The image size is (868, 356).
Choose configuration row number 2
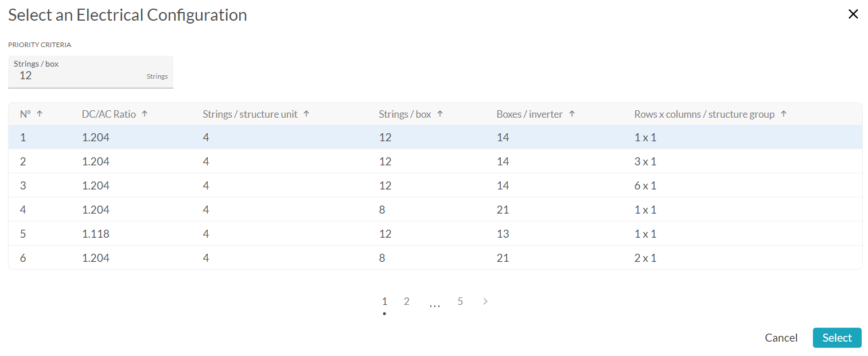(435, 162)
